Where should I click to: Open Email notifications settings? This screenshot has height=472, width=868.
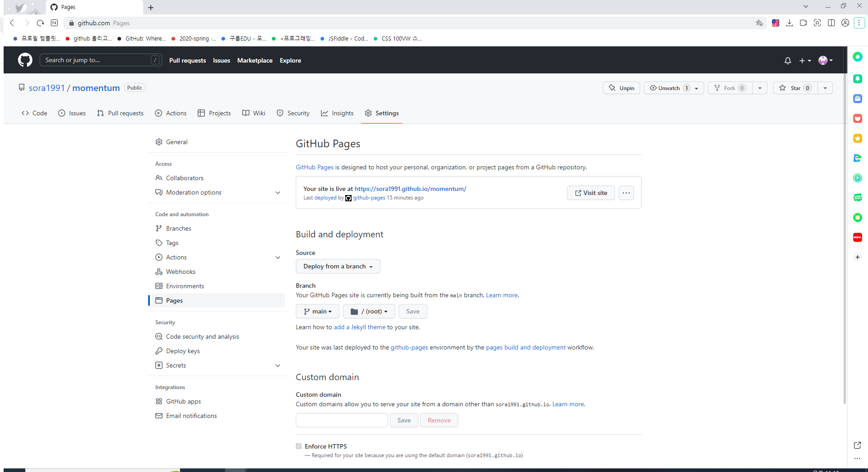click(x=218, y=416)
